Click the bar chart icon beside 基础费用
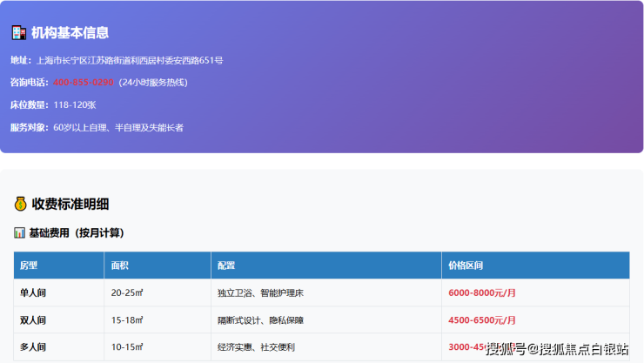Viewport: 644px width, 363px height. pyautogui.click(x=19, y=233)
